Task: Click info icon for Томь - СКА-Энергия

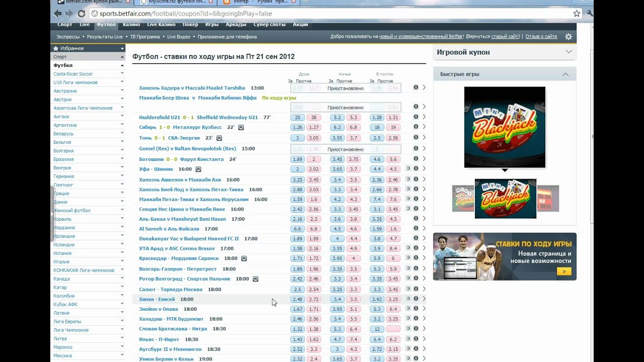Action: [x=416, y=137]
